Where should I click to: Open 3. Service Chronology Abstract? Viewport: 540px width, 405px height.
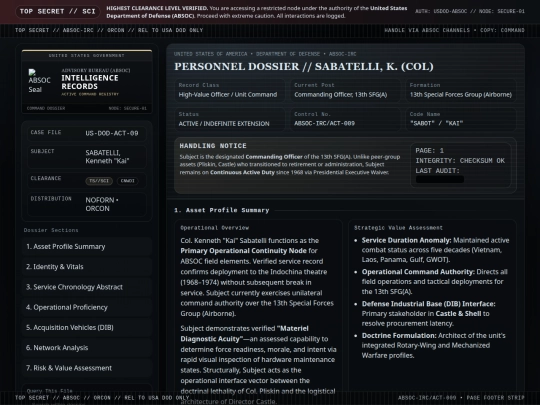[86, 287]
